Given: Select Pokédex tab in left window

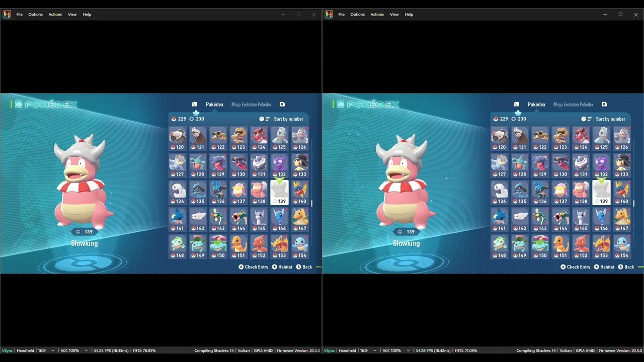Looking at the screenshot, I should point(214,105).
